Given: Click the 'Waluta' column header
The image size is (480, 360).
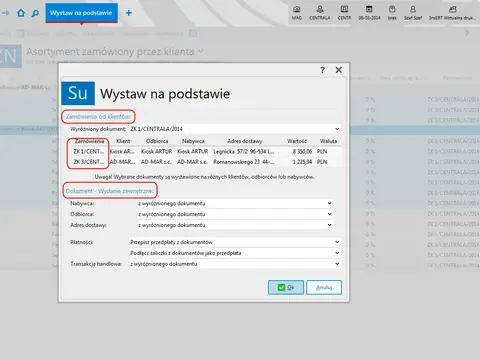Looking at the screenshot, I should click(328, 141).
